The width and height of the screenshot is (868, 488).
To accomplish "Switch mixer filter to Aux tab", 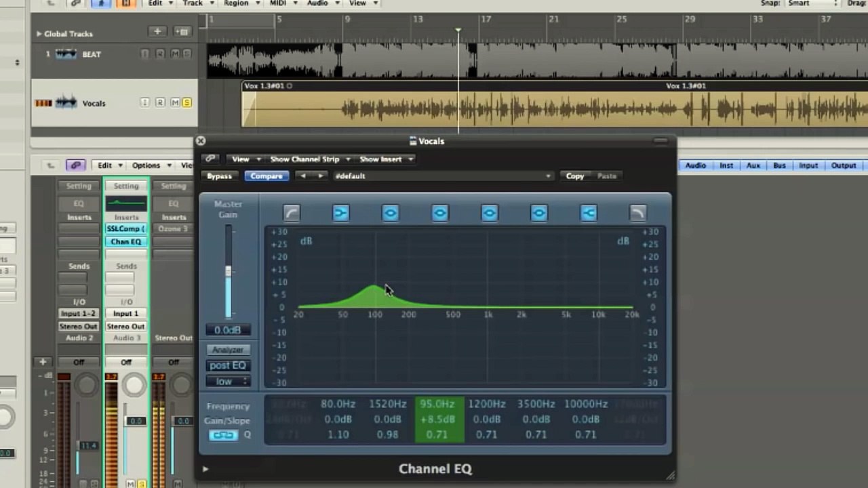I will pyautogui.click(x=753, y=165).
